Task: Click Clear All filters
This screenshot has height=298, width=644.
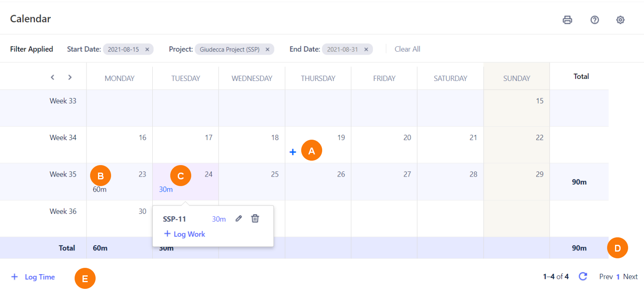Action: (x=407, y=49)
